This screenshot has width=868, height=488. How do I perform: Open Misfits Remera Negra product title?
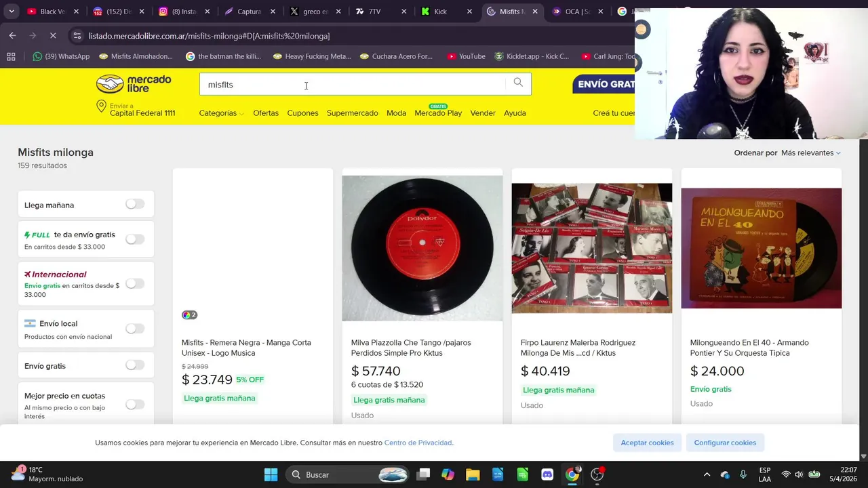click(247, 348)
